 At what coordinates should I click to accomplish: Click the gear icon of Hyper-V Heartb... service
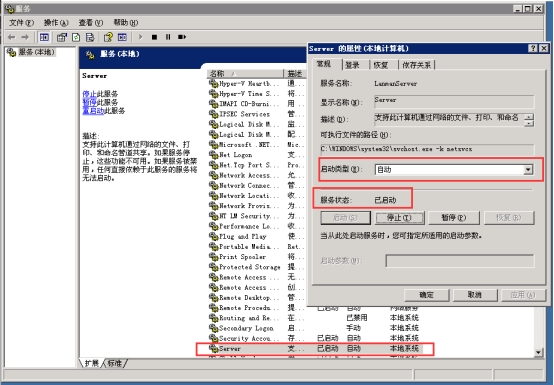click(x=213, y=84)
